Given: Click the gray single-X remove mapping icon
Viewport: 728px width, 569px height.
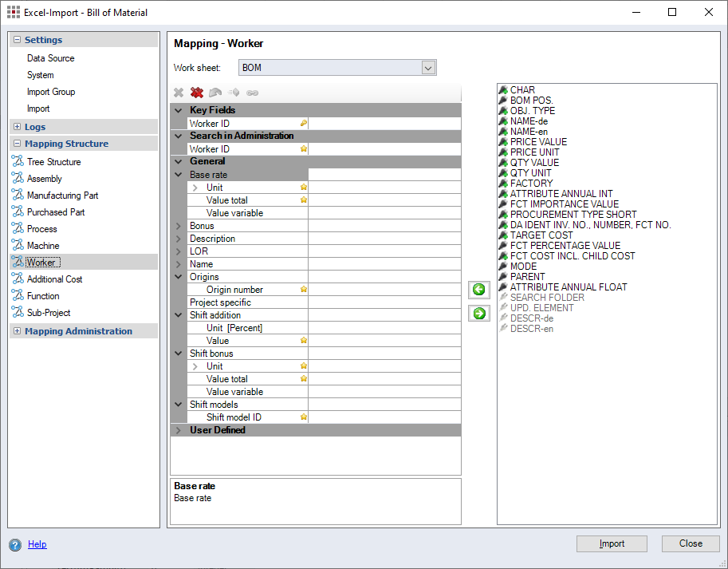Looking at the screenshot, I should point(179,93).
